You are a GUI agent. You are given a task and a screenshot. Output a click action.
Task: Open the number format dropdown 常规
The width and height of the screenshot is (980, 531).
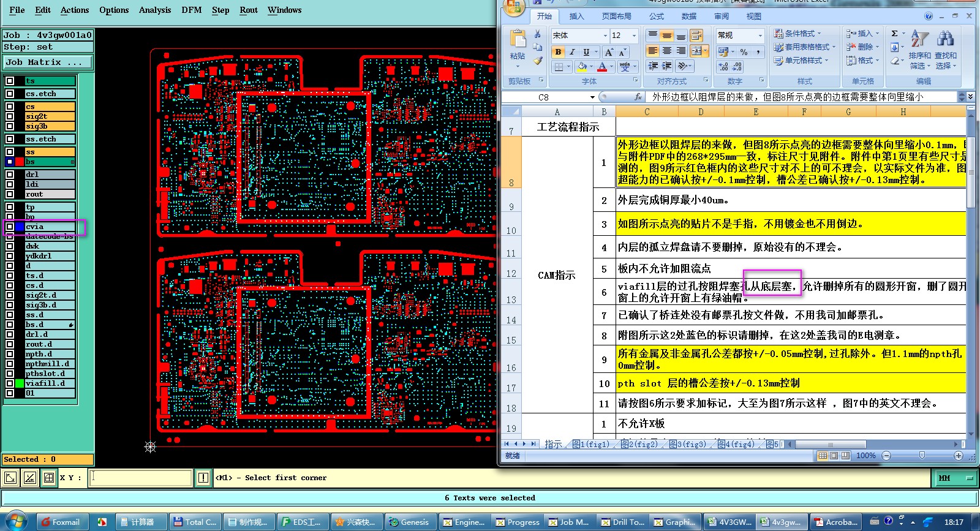coord(760,36)
